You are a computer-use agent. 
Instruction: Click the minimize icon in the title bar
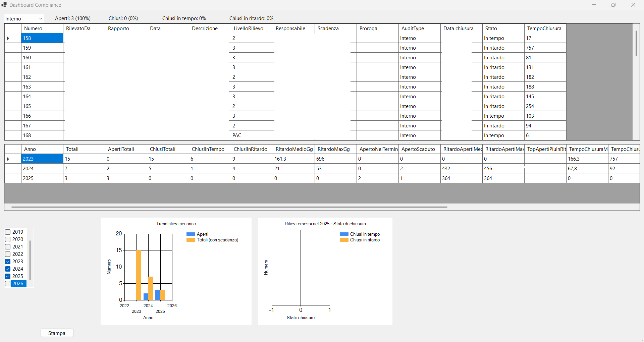pyautogui.click(x=594, y=5)
